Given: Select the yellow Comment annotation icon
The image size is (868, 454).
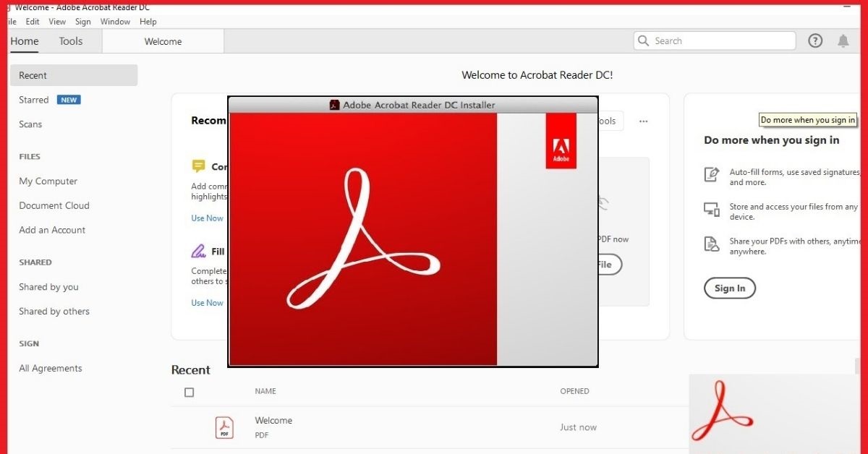Looking at the screenshot, I should (x=199, y=166).
